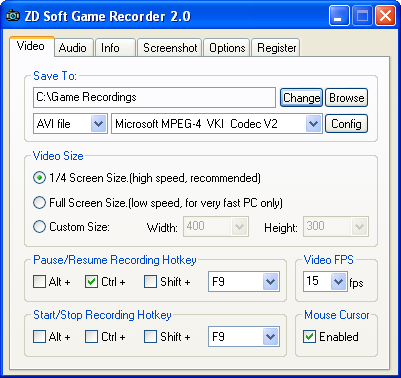Viewport: 401px width, 378px height.
Task: Open the Microsoft MPEG-4 codec dropdown
Action: click(x=313, y=124)
